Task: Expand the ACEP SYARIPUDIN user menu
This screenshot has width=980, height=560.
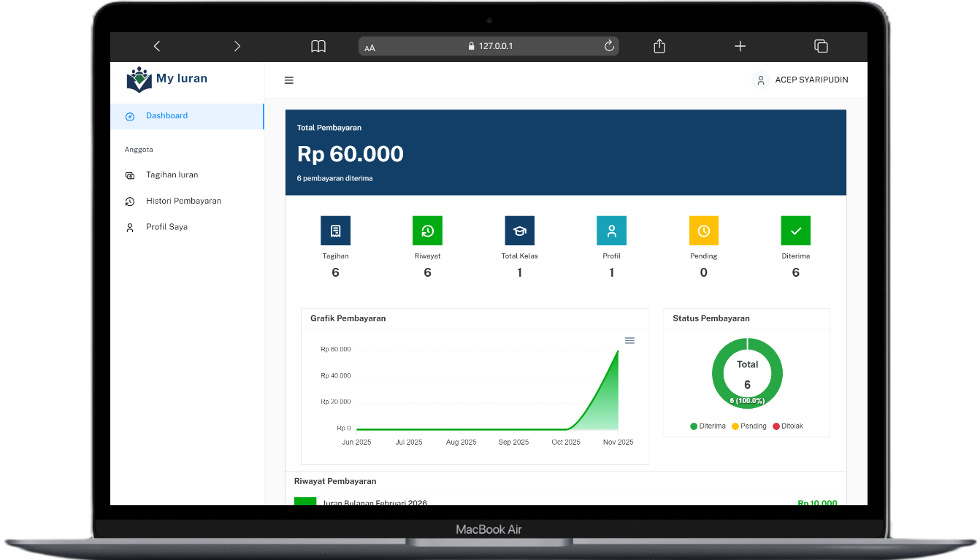Action: (801, 80)
